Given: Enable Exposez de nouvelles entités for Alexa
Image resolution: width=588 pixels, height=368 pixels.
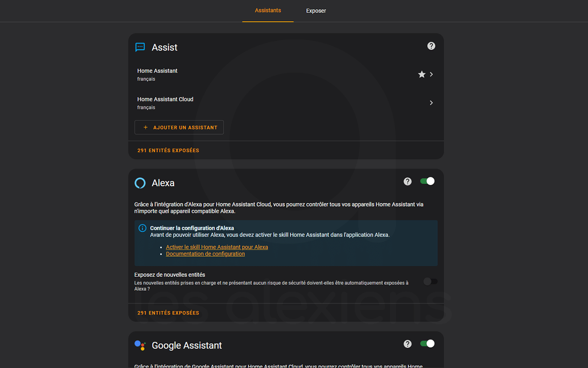Looking at the screenshot, I should click(430, 282).
